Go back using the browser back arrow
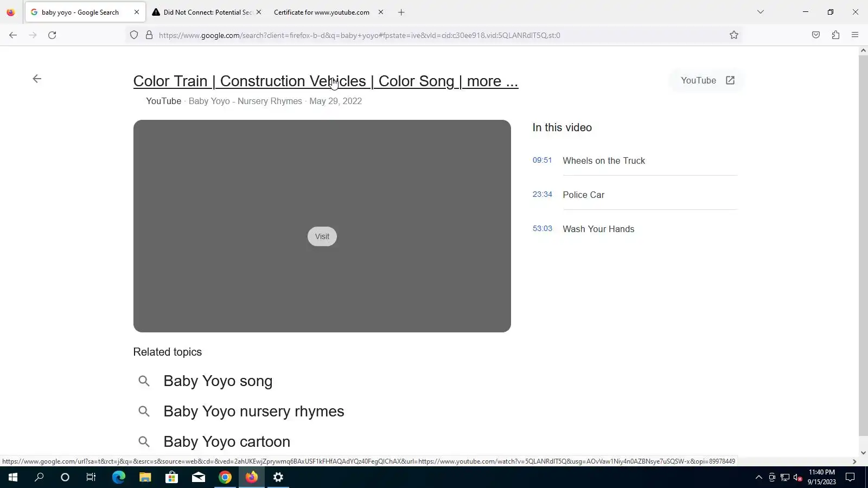Screen dimensions: 868x488 tap(13, 35)
